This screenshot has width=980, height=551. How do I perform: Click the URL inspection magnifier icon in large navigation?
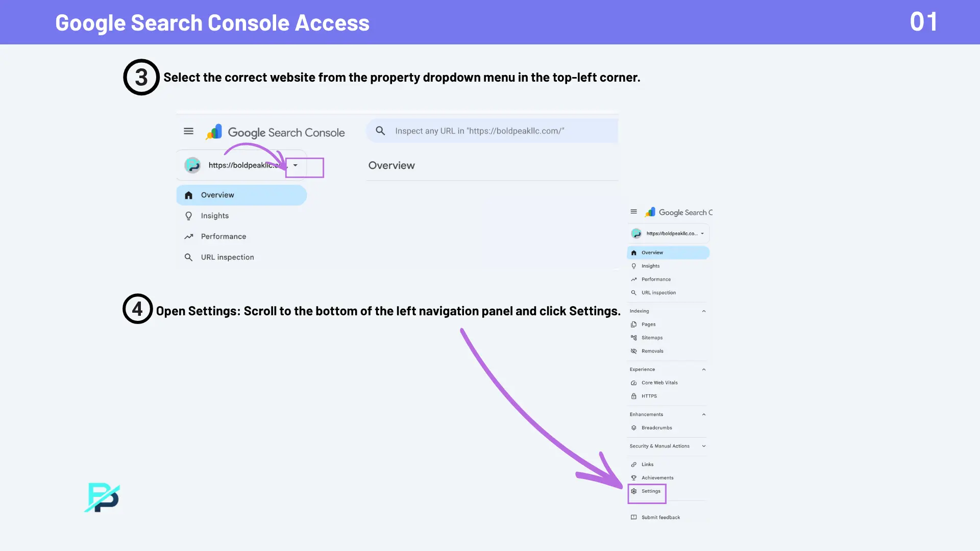[188, 257]
